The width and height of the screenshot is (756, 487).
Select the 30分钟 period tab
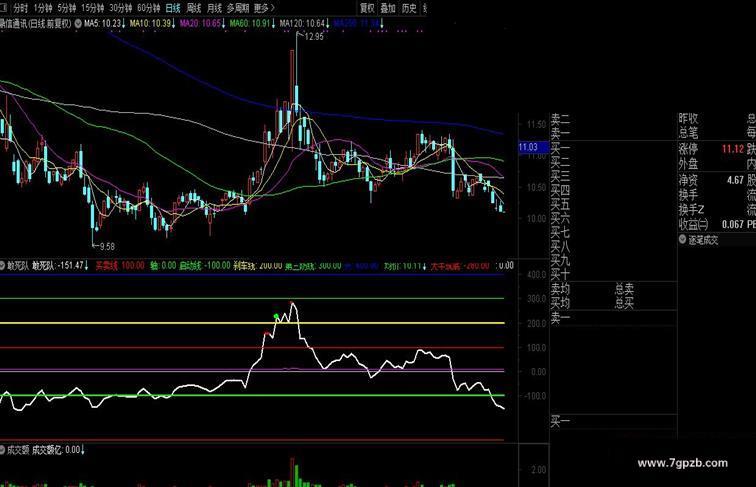121,8
